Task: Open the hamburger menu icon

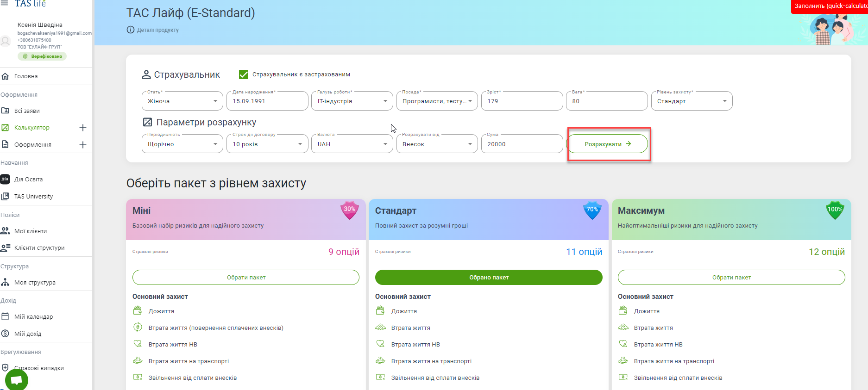Action: point(5,3)
